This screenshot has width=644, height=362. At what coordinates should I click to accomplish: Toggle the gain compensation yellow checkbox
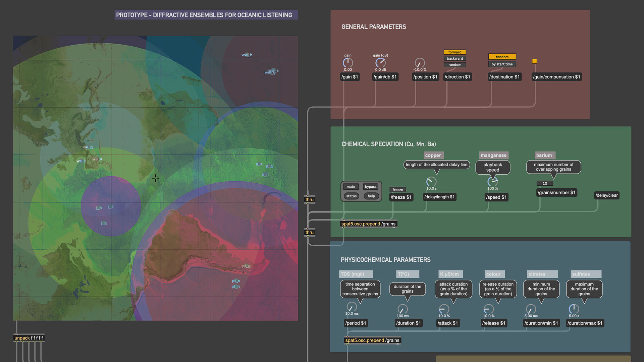click(535, 61)
